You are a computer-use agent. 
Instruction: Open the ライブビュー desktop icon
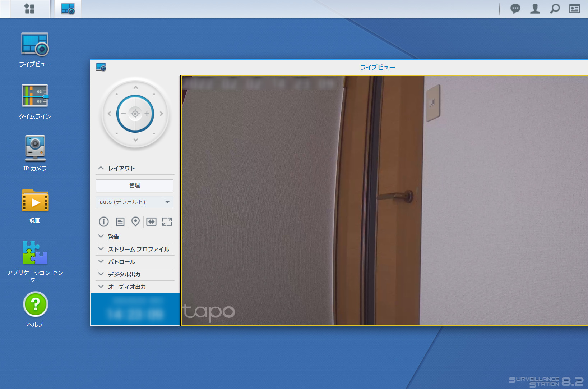pyautogui.click(x=35, y=50)
